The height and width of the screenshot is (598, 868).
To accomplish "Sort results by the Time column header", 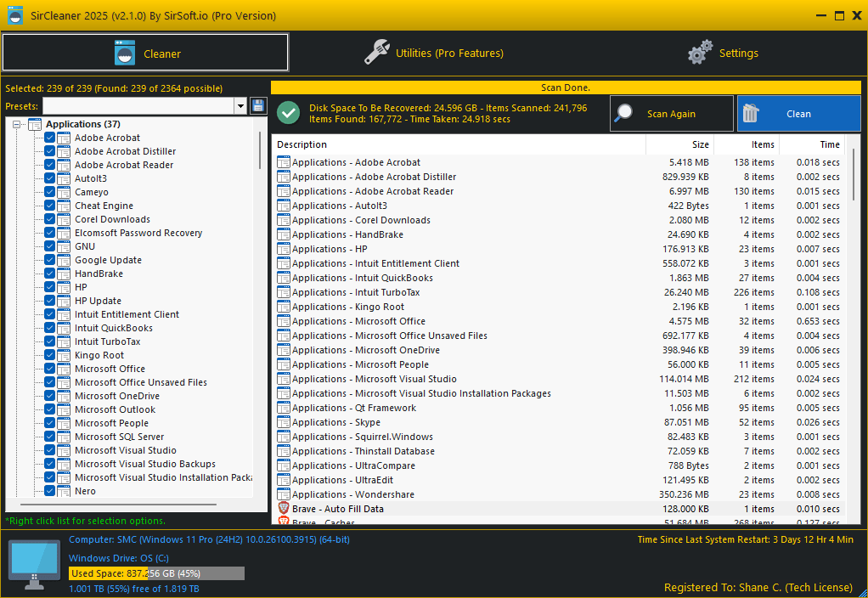I will 812,144.
